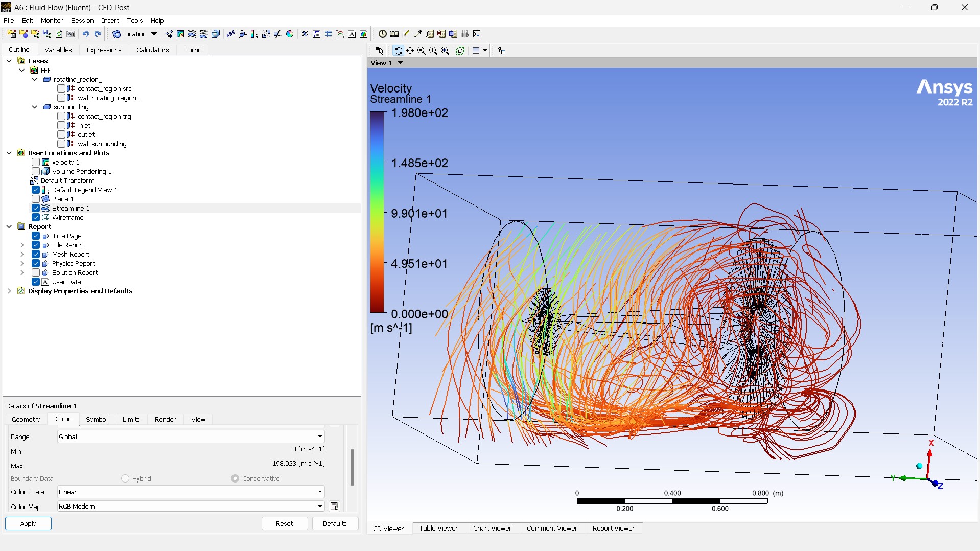The height and width of the screenshot is (551, 980).
Task: Uncheck the Wireframe visibility checkbox
Action: click(36, 217)
